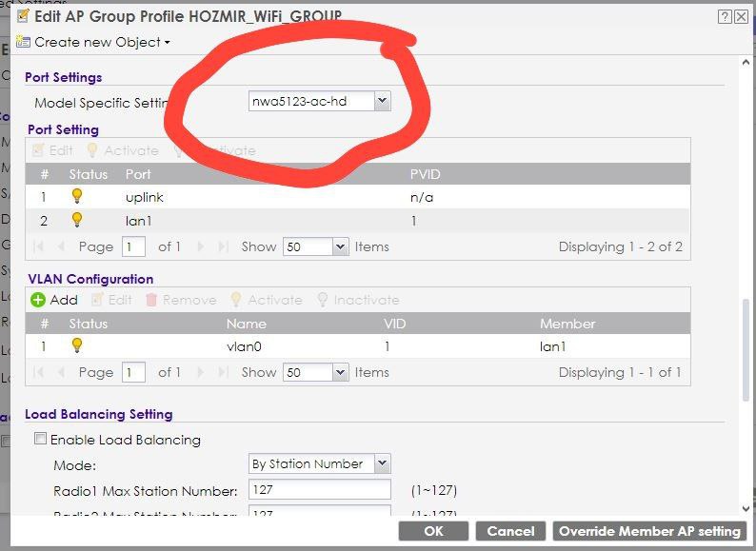Click the Port column header
Screen dimensions: 756x551
(138, 174)
